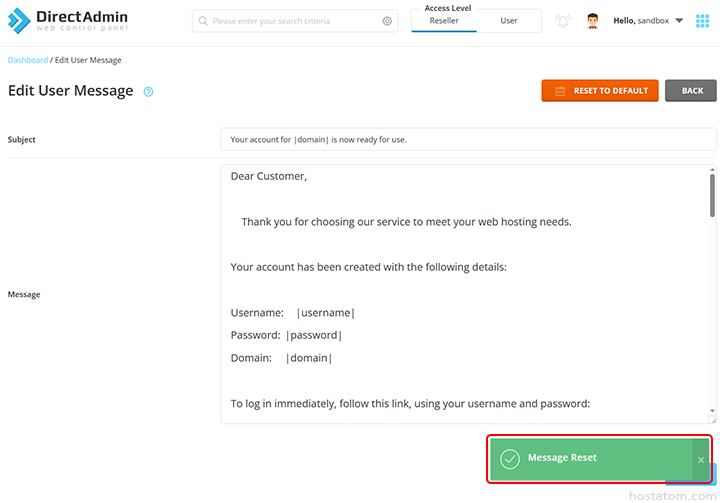Expand the Hello, sandbox account dropdown
Viewport: 720px width, 503px height.
679,21
